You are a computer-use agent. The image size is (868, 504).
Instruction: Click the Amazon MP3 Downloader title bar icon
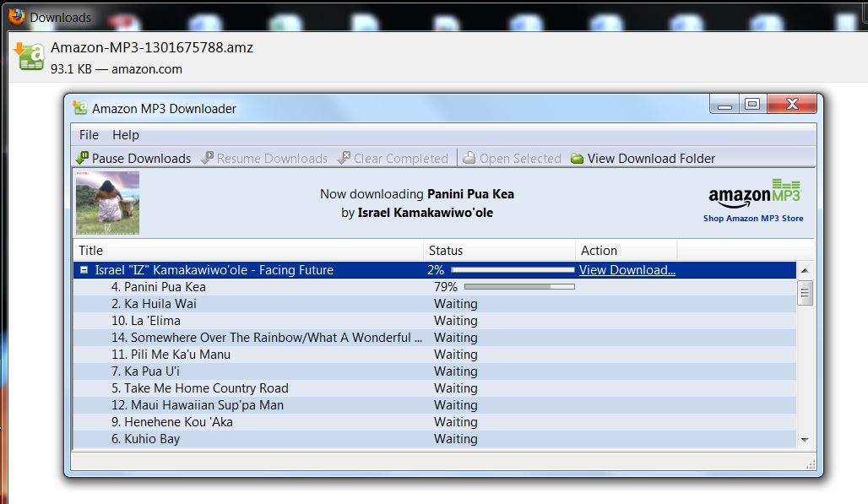(x=80, y=108)
